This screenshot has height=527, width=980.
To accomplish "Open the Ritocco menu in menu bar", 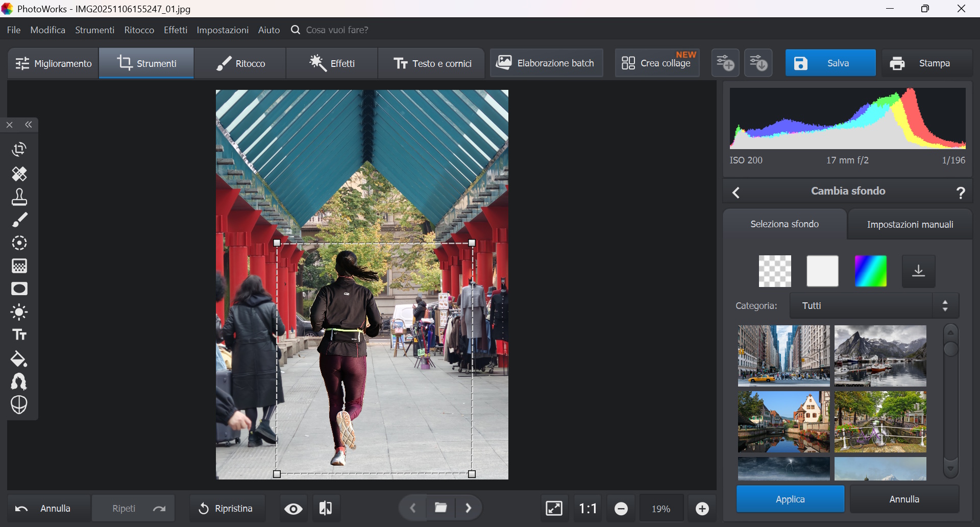I will (139, 30).
